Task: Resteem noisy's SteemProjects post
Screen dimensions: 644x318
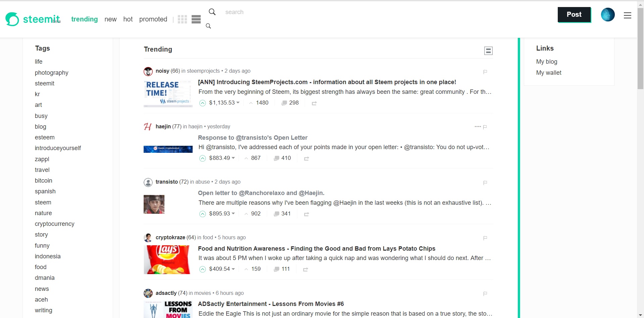Action: [x=314, y=103]
